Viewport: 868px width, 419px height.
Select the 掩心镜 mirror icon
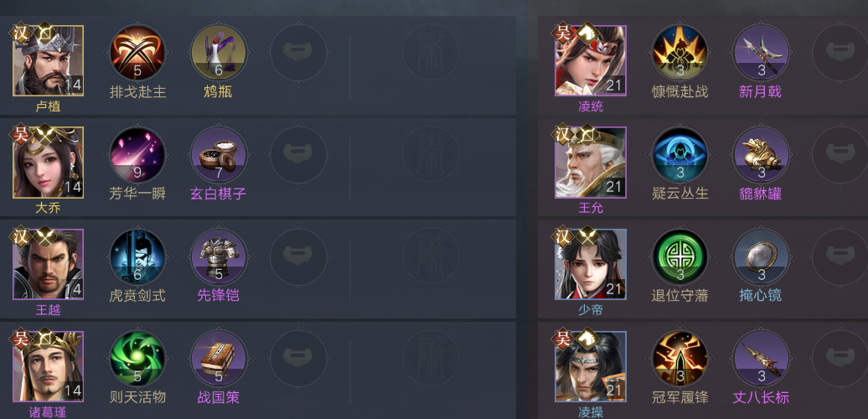pos(761,256)
